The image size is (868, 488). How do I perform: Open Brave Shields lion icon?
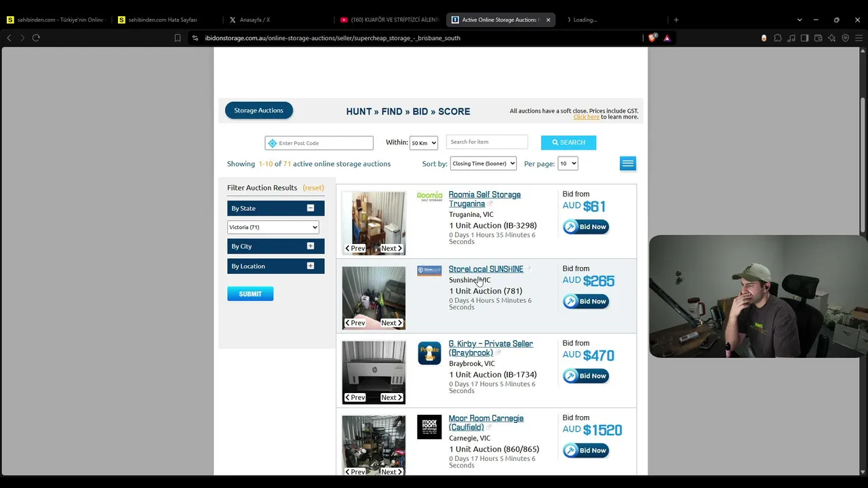click(x=652, y=38)
